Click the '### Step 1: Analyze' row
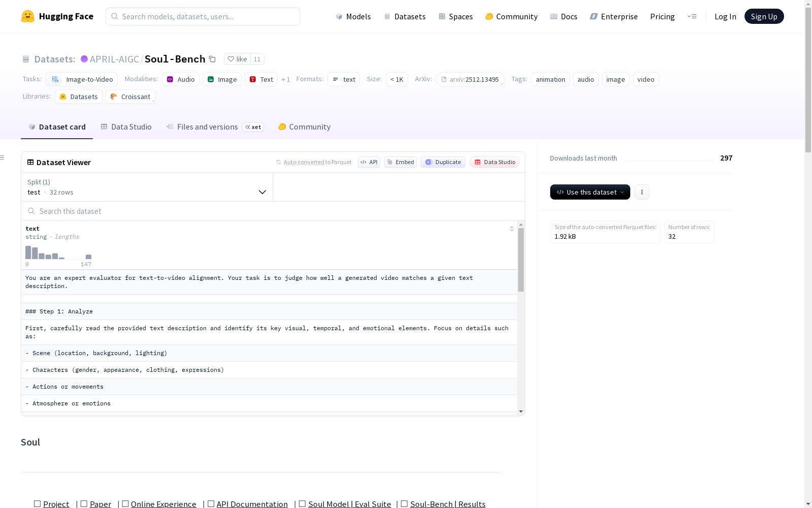The width and height of the screenshot is (812, 508). click(269, 311)
